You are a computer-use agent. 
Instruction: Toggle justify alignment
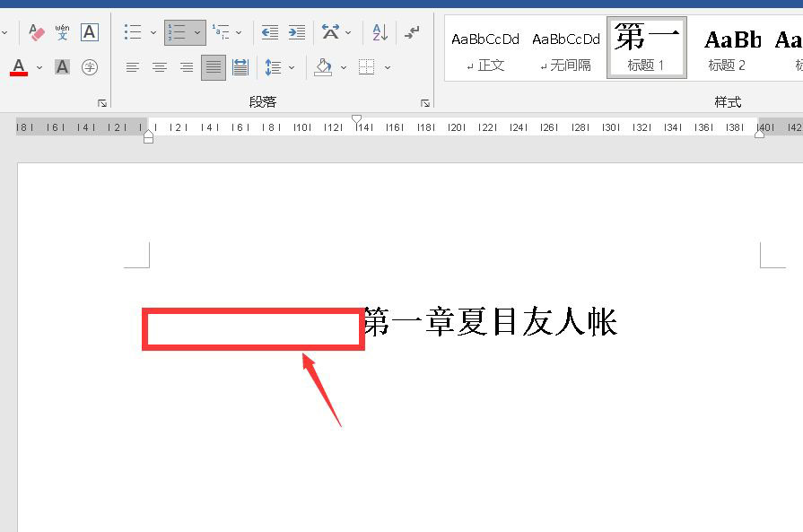tap(214, 67)
